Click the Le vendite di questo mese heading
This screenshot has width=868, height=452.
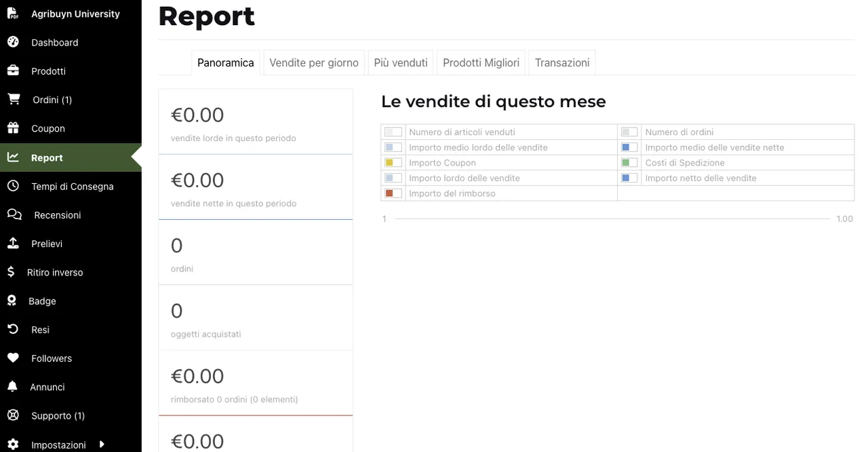[x=493, y=101]
